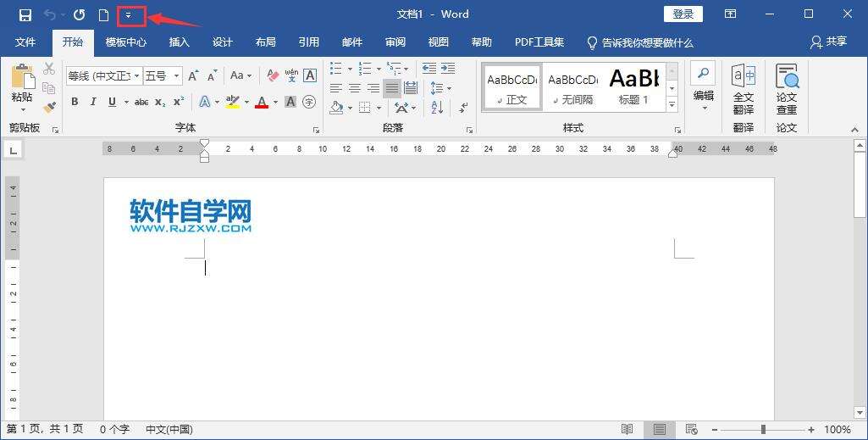Switch to the 插入 tab
This screenshot has width=868, height=440.
coord(179,42)
